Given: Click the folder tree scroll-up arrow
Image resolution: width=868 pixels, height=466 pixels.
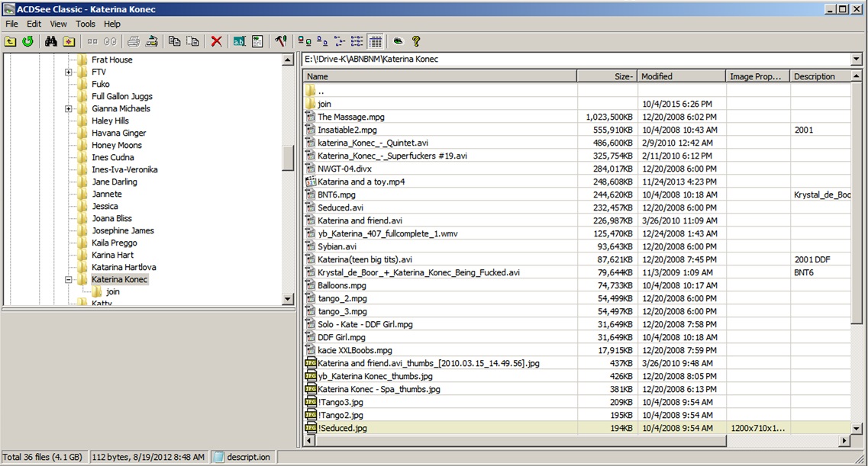Looking at the screenshot, I should click(x=287, y=59).
